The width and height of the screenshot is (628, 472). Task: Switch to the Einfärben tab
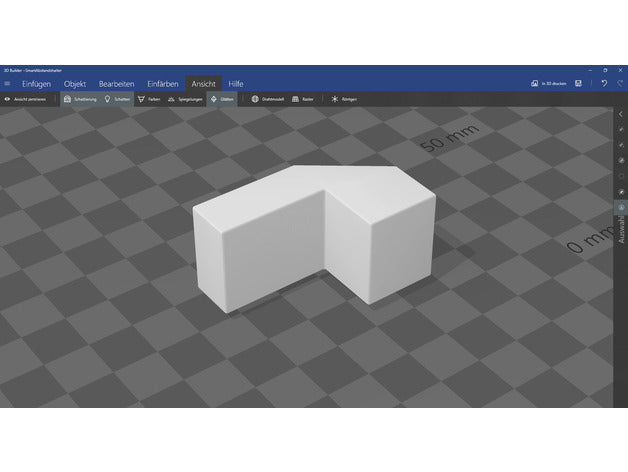(163, 84)
